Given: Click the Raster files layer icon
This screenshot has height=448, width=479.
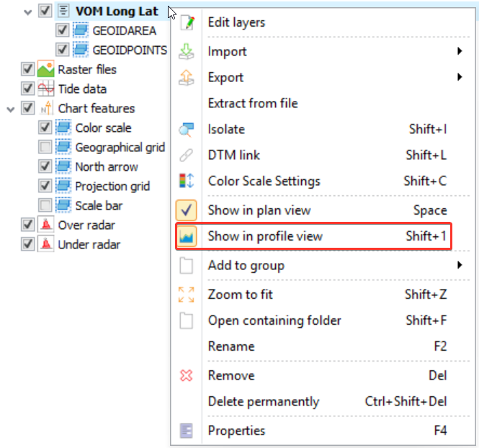Looking at the screenshot, I should coord(46,70).
